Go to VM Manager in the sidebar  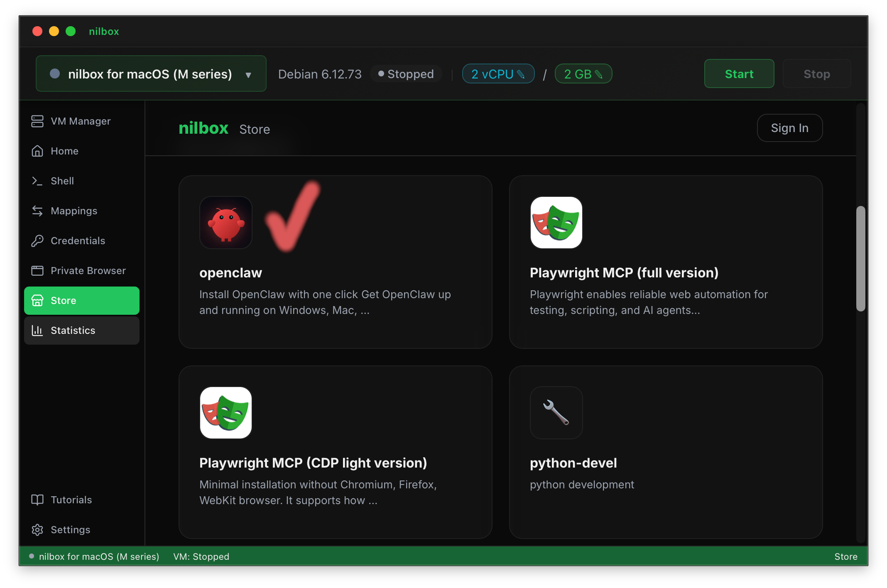[81, 121]
